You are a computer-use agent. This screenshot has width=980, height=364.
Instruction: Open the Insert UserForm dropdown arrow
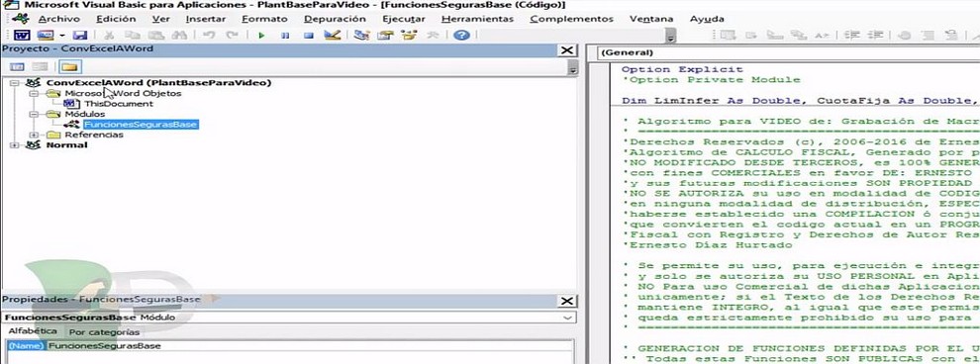(62, 36)
